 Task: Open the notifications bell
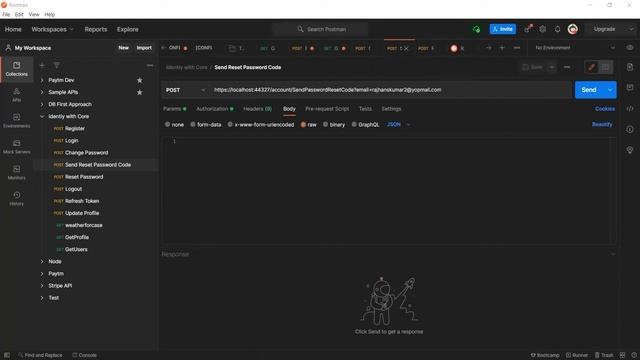(557, 29)
